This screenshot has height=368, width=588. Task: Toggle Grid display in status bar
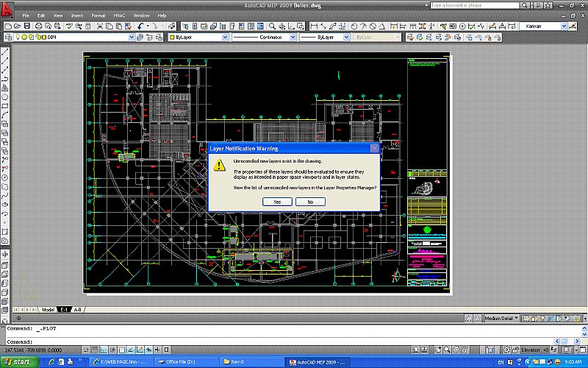coord(95,352)
